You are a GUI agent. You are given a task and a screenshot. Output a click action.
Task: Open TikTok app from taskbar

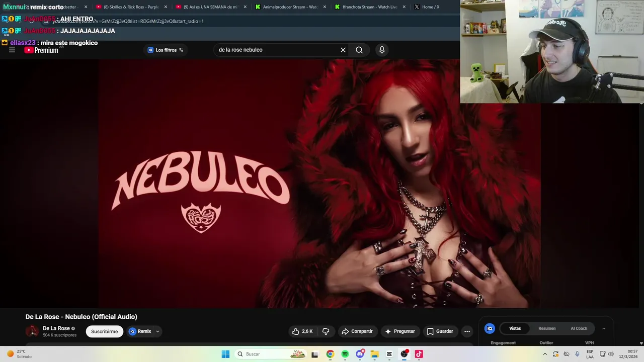click(x=419, y=354)
